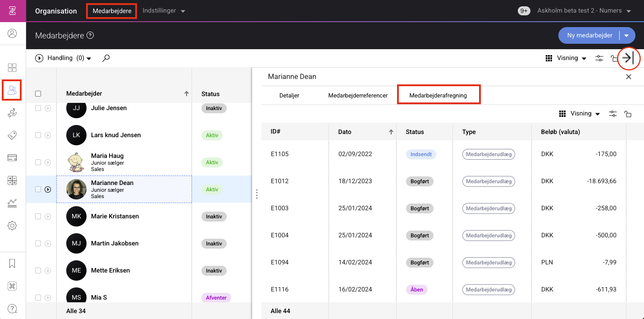Click the bookmark icon in the sidebar
The height and width of the screenshot is (319, 644).
13,264
